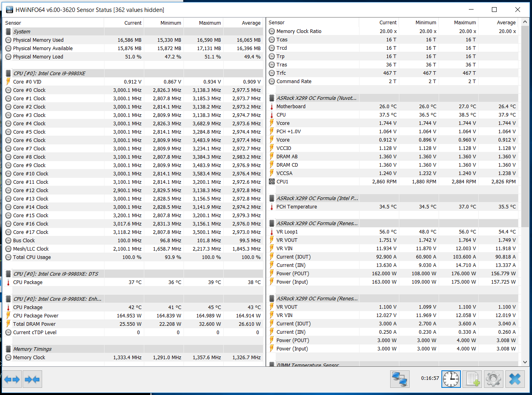532x395 pixels.
Task: Select the DRAM AB voltage row
Action: point(393,156)
